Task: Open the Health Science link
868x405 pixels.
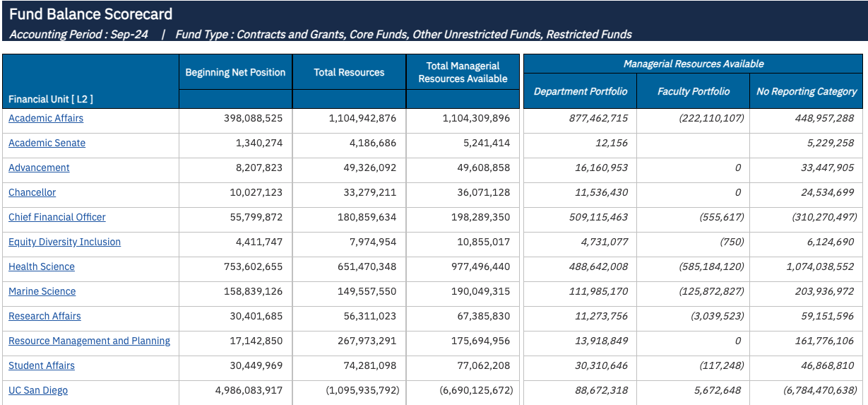Action: 42,266
